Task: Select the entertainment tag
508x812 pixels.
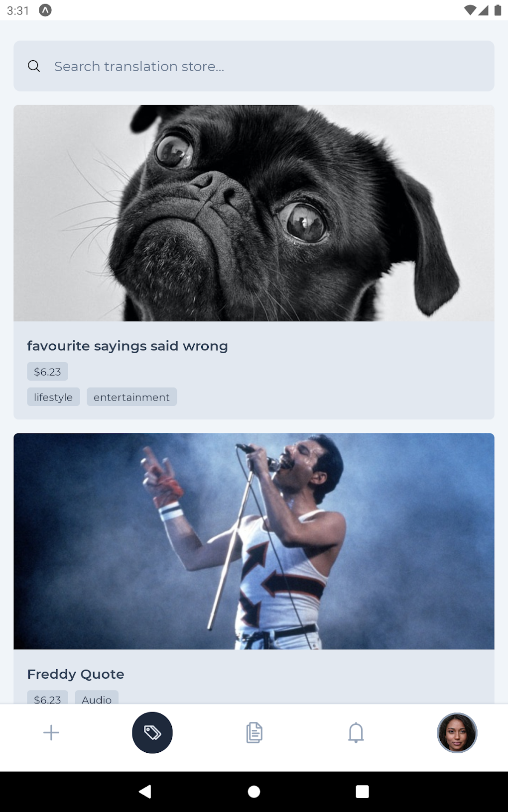Action: pos(131,397)
